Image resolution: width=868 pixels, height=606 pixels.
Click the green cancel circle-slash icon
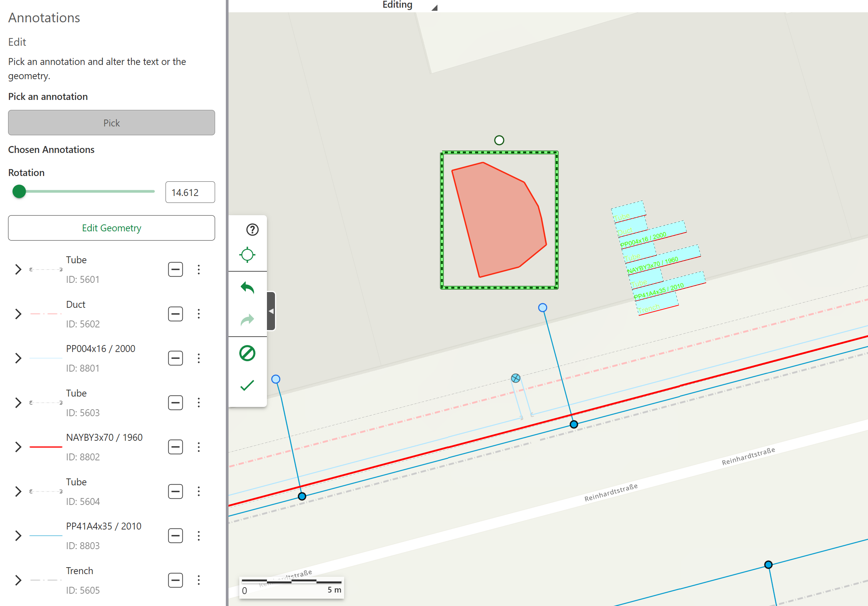coord(247,353)
